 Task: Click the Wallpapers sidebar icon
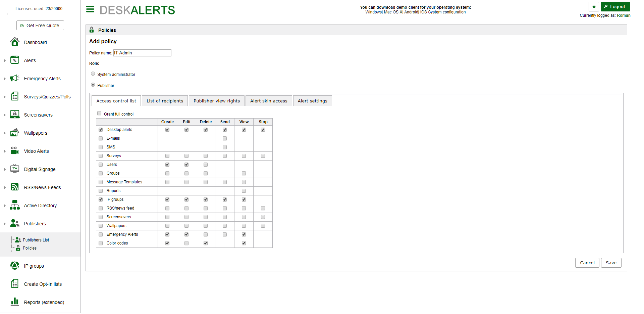15,132
